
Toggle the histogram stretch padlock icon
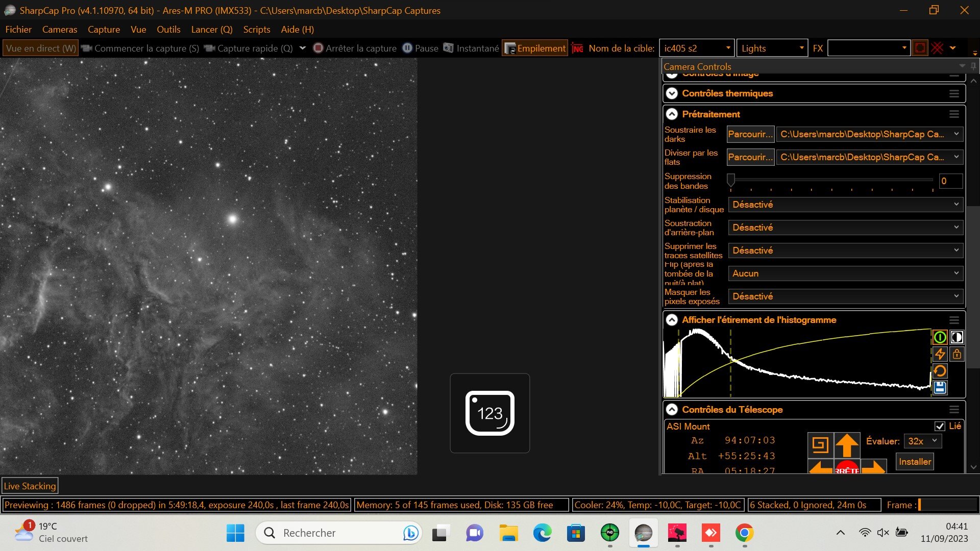click(x=957, y=354)
